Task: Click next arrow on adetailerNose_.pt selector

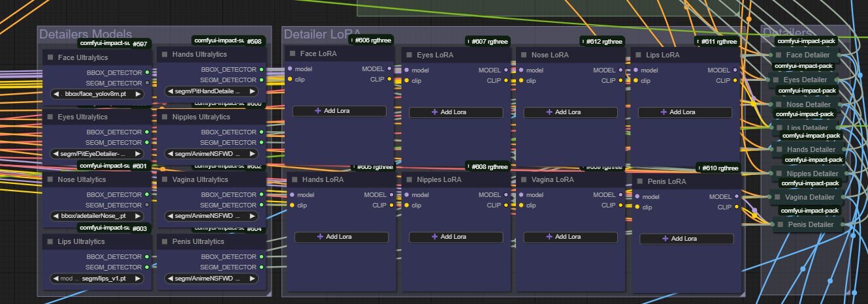Action: click(x=138, y=216)
